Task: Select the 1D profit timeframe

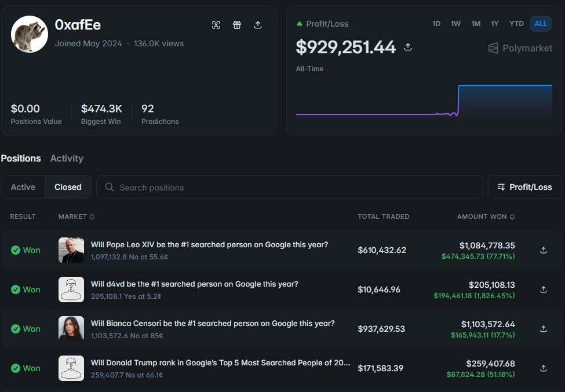Action: (436, 24)
